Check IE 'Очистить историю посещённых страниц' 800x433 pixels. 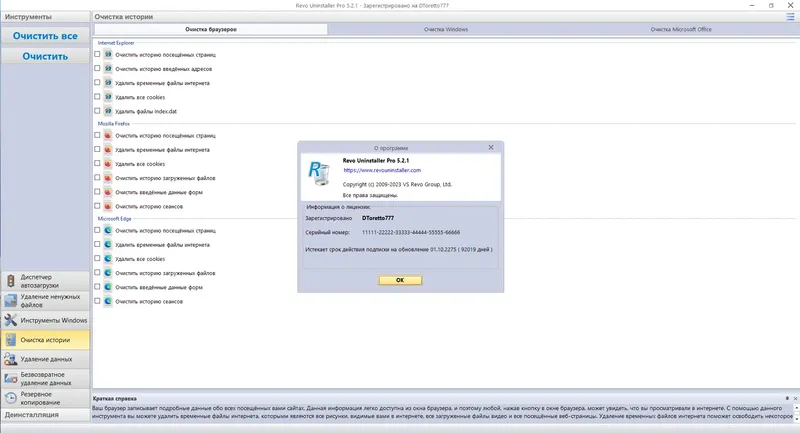97,54
